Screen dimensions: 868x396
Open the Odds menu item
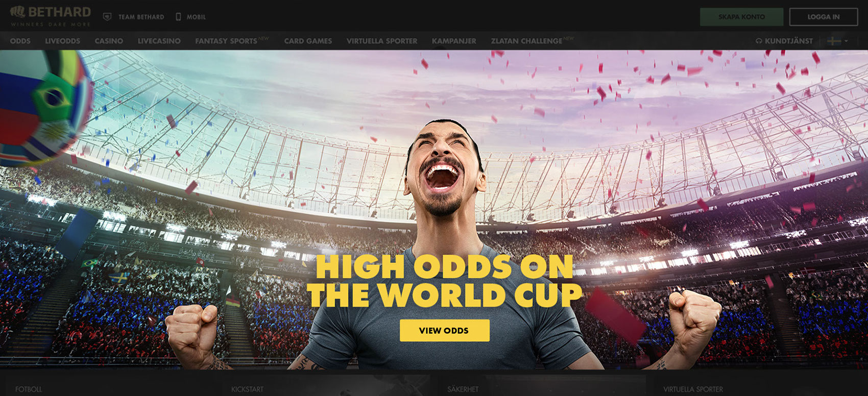tap(20, 41)
